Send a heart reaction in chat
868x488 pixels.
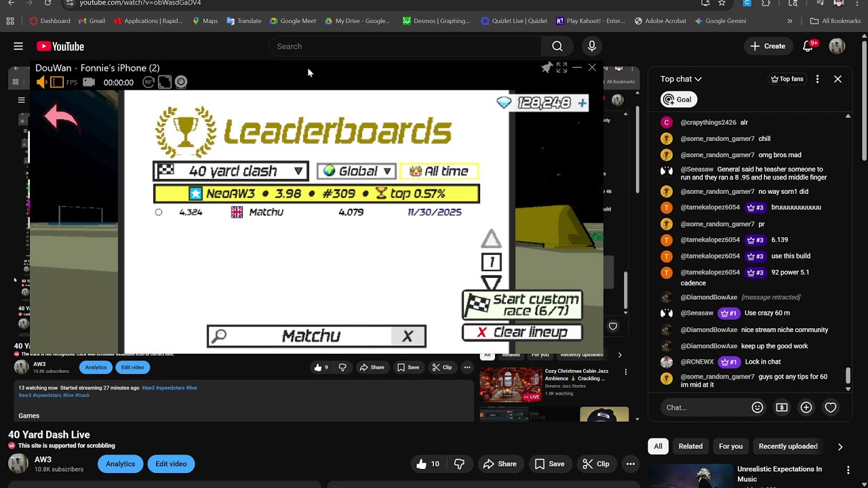click(831, 407)
